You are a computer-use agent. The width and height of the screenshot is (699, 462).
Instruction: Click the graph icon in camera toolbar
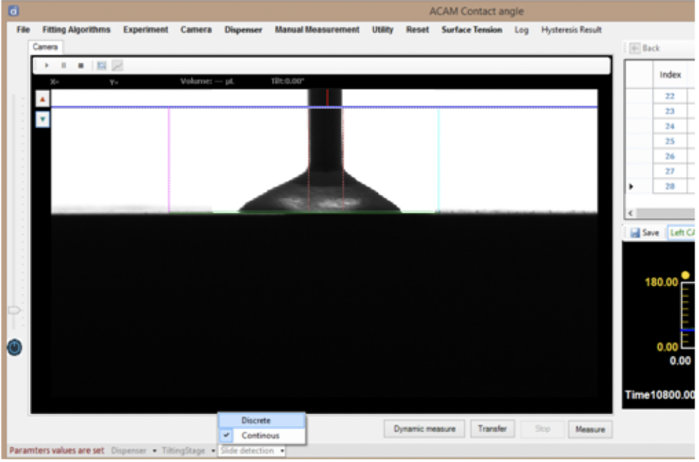tap(117, 66)
